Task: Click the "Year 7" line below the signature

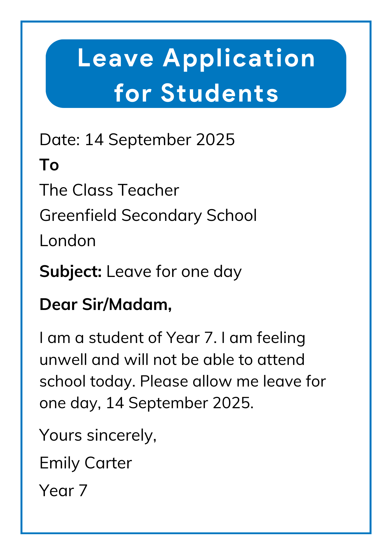Action: click(x=63, y=491)
